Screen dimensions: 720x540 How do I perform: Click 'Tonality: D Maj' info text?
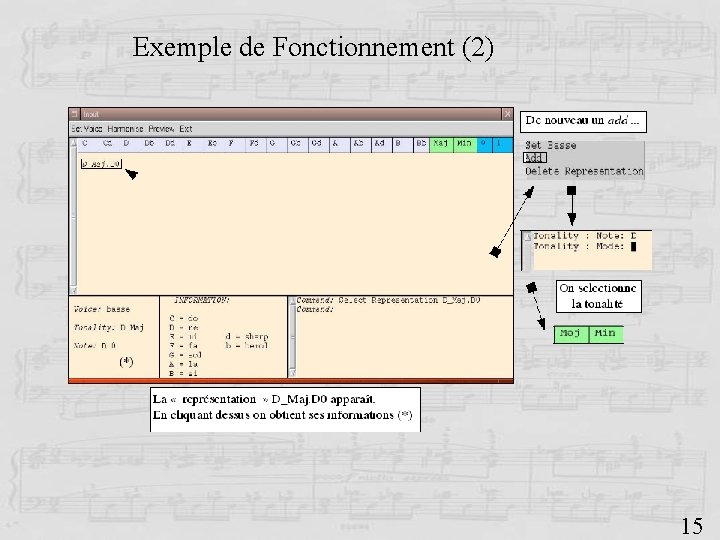point(108,327)
